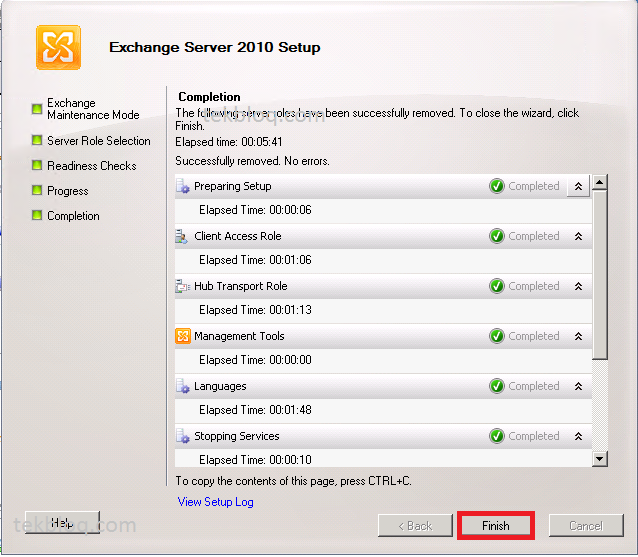
Task: Click the Finish button
Action: tap(496, 526)
